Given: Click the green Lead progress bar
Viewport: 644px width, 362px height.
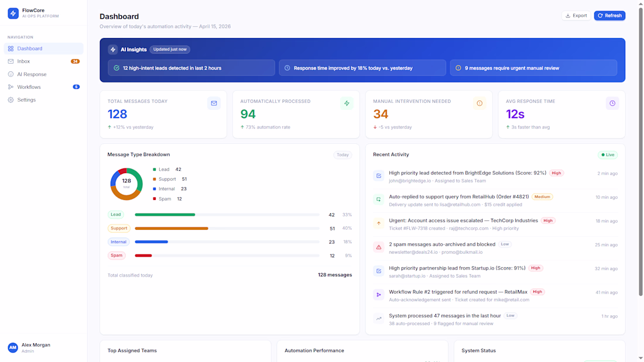Looking at the screenshot, I should pyautogui.click(x=165, y=215).
